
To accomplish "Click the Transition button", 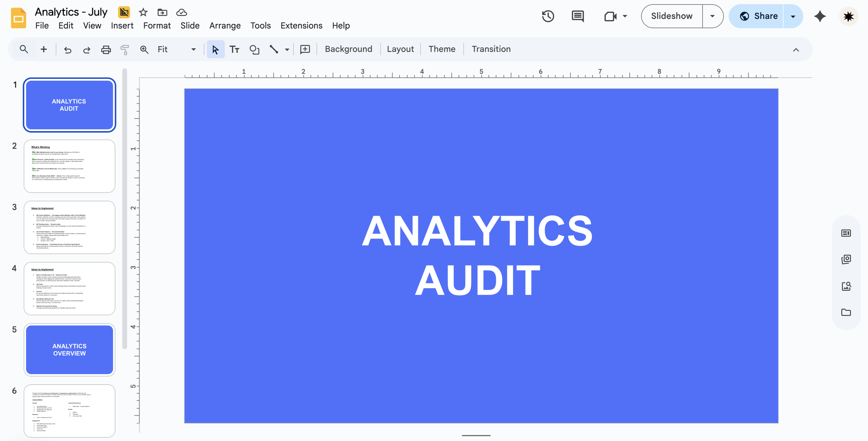I will coord(491,49).
